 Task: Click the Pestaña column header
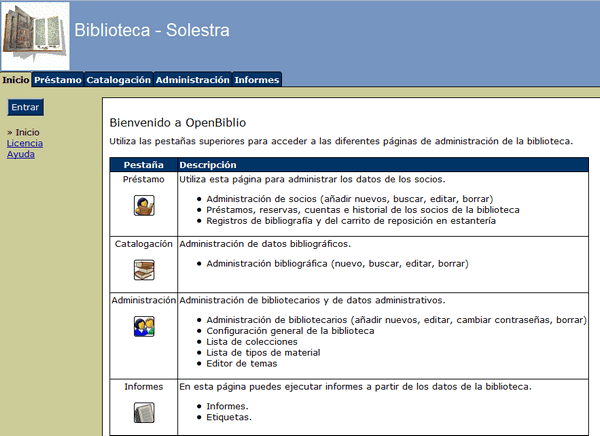click(143, 165)
